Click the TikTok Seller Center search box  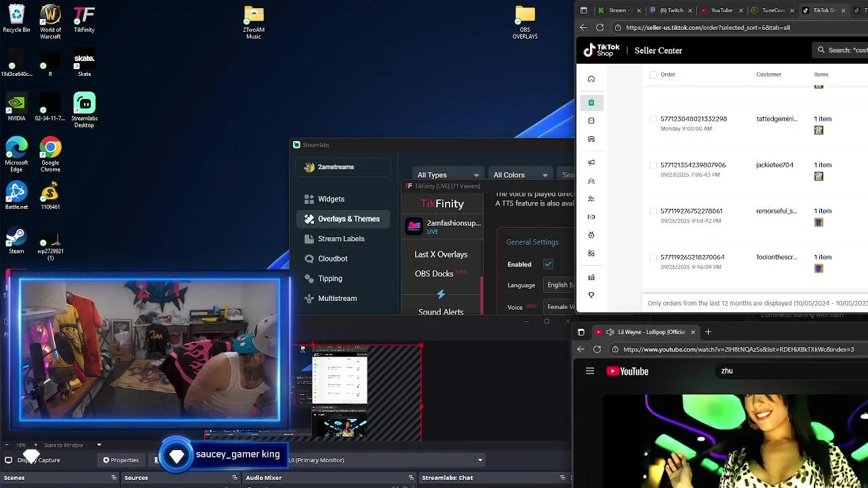click(x=841, y=50)
